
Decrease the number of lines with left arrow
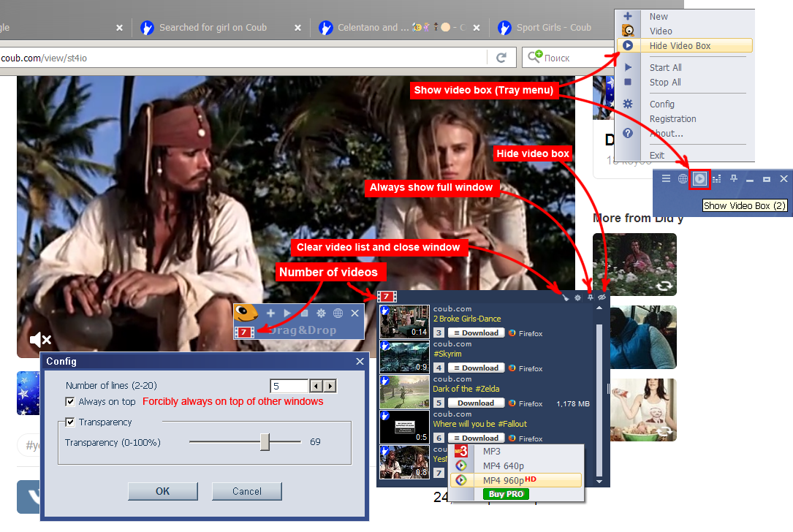tap(316, 387)
